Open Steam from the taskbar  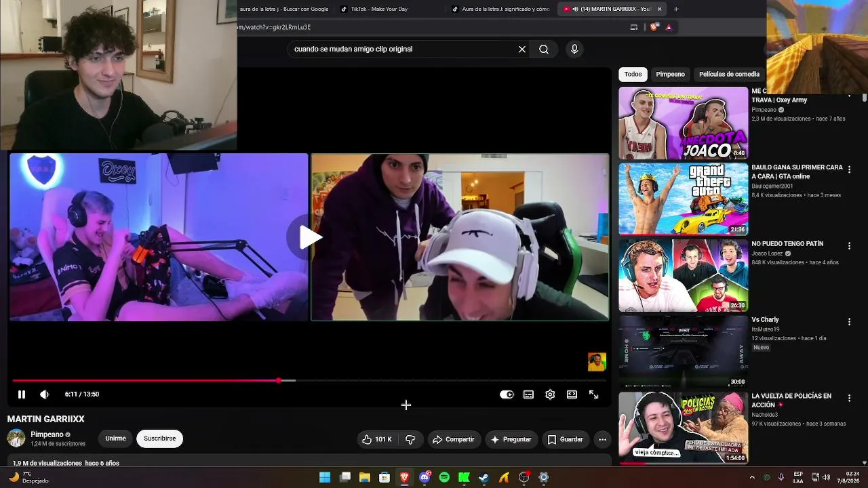tap(484, 477)
